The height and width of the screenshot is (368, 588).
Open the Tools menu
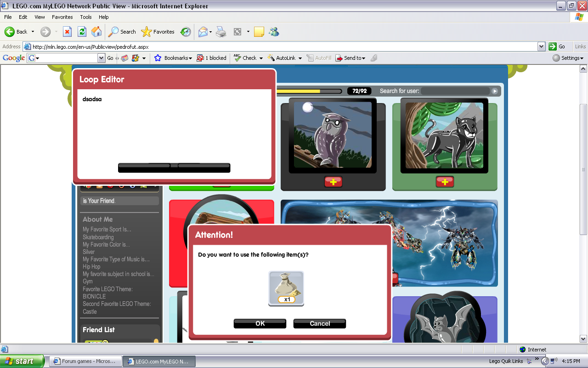click(86, 17)
